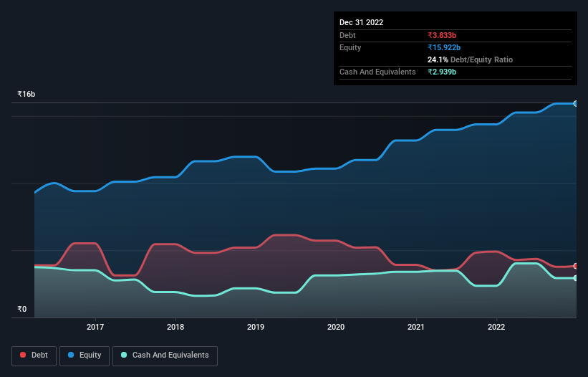Image resolution: width=588 pixels, height=377 pixels.
Task: Click the ₹3.833b debt value
Action: tap(442, 35)
